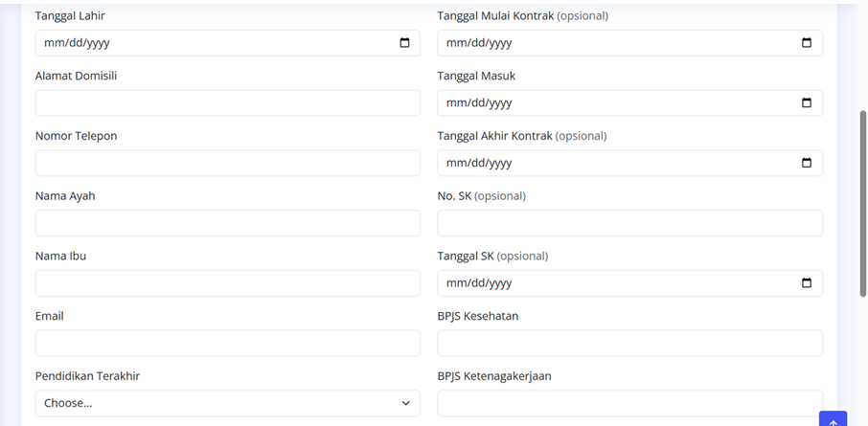Screen dimensions: 868x426
Task: Open calendar picker for Tanggal Akhir Kontrak
Action: click(x=807, y=163)
